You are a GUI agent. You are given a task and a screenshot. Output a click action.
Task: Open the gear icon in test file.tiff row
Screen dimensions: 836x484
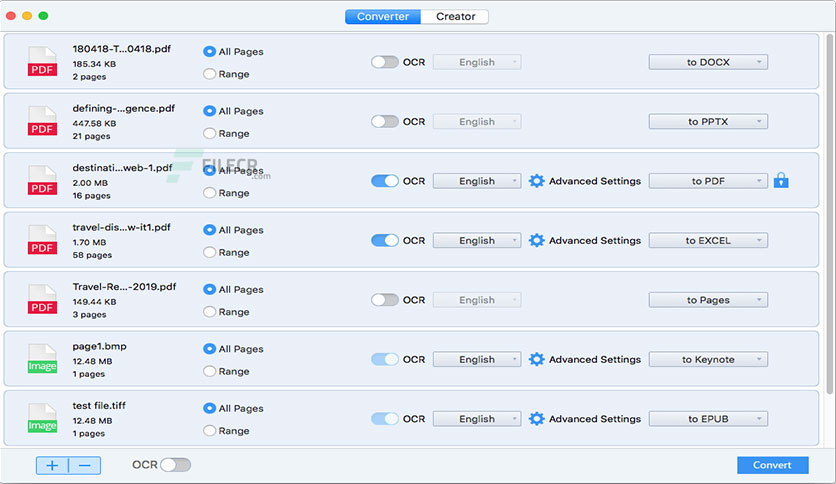click(536, 419)
